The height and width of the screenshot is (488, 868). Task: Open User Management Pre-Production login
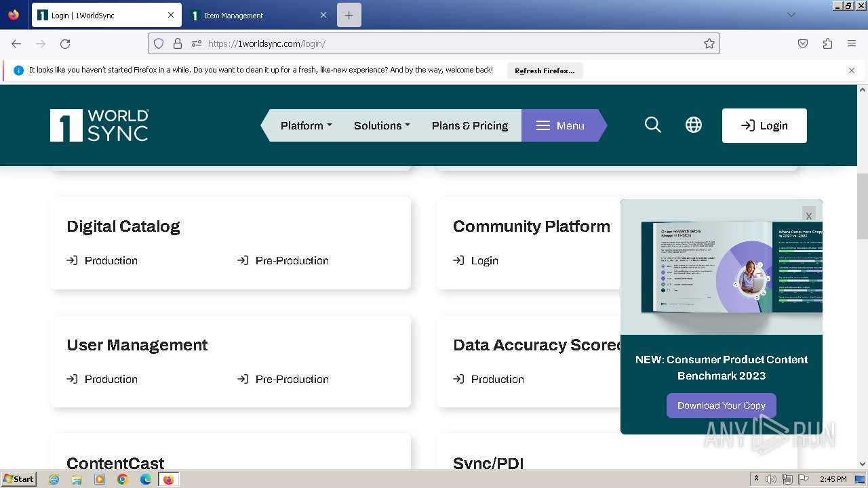tap(283, 379)
